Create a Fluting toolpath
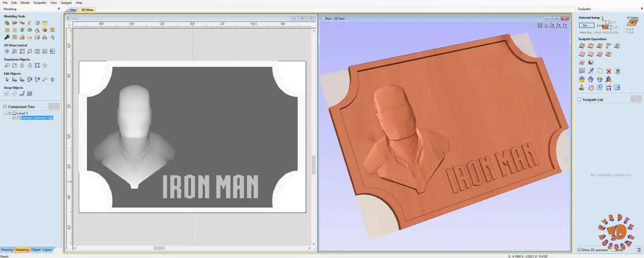The image size is (644, 258). [x=590, y=54]
